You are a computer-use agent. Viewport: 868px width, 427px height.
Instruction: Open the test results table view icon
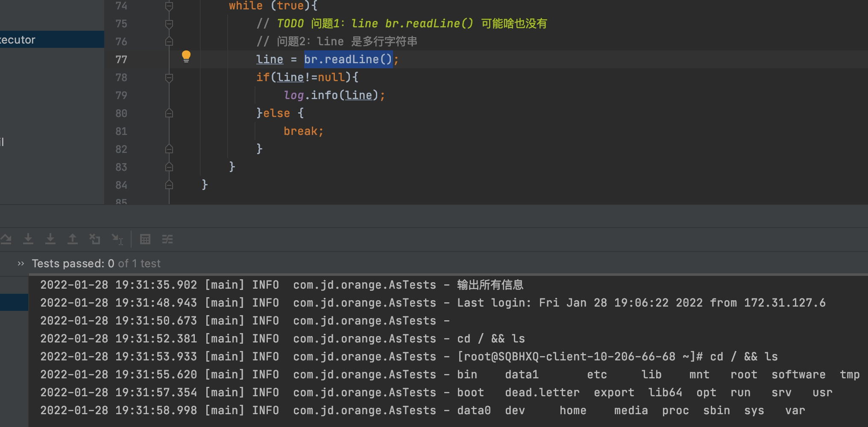coord(145,239)
